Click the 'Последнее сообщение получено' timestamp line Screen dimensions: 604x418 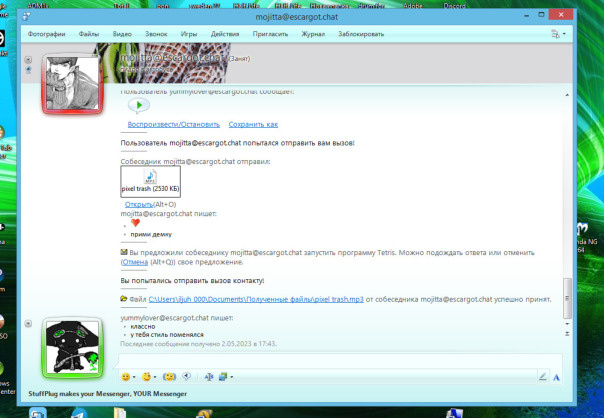[x=198, y=343]
